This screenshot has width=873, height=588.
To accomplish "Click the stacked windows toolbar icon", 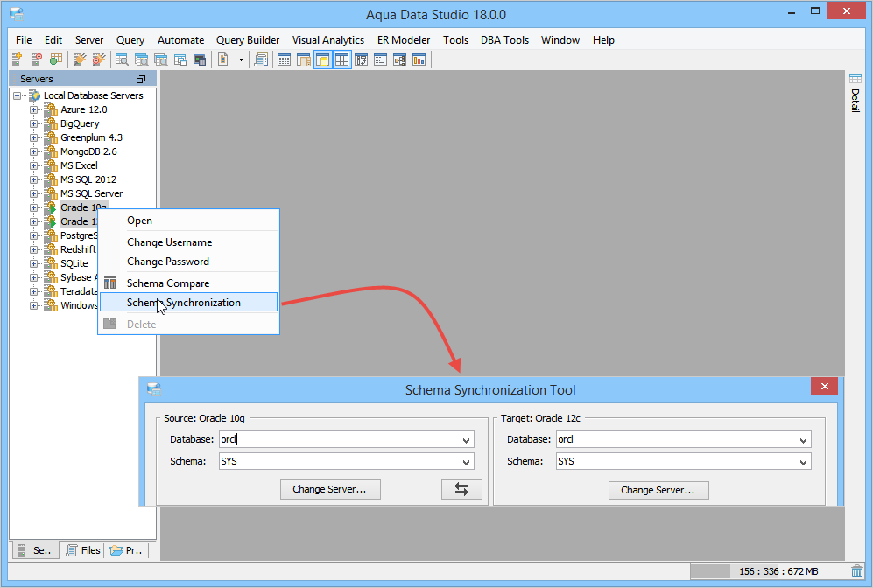I will [180, 59].
